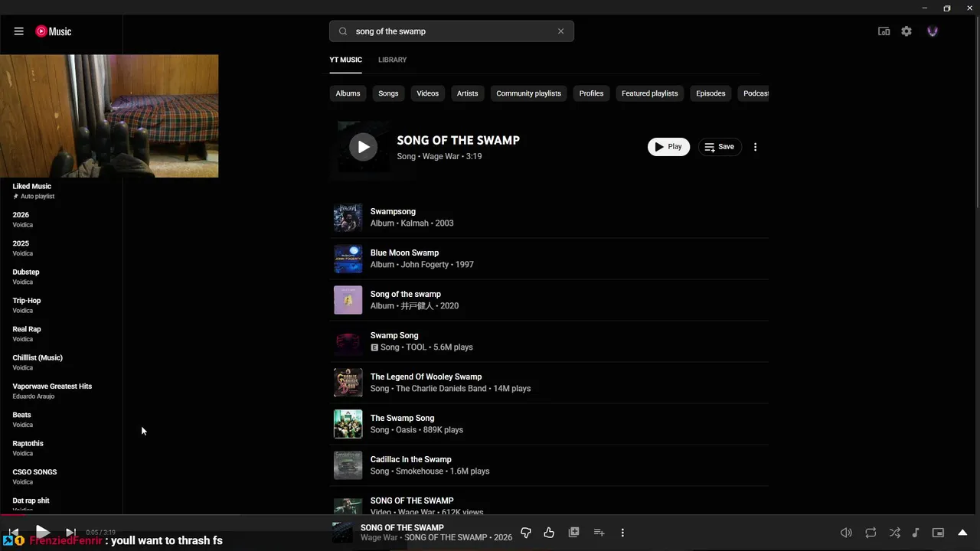This screenshot has height=551, width=980.
Task: Open the settings gear icon
Action: pos(906,31)
